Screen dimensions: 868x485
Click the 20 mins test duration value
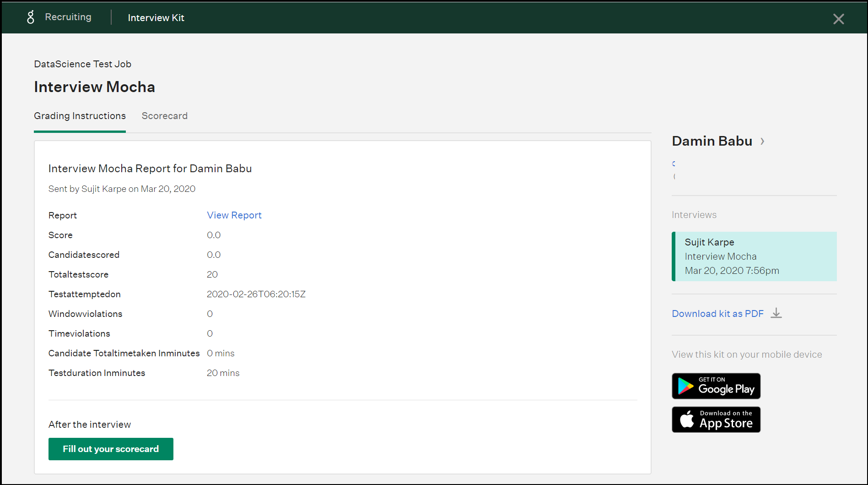pos(223,373)
